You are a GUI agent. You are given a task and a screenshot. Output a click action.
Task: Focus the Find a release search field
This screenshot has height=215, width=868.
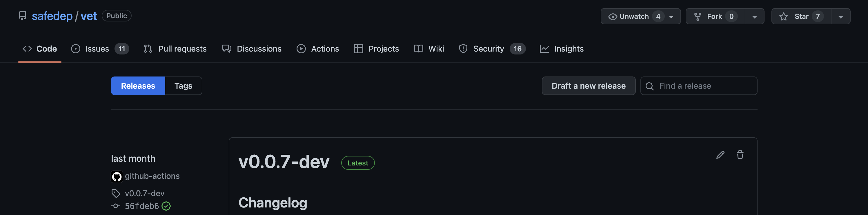click(x=698, y=85)
